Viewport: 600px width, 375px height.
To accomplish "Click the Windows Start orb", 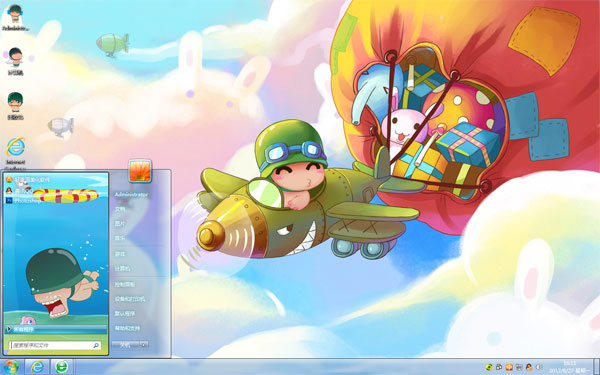I will (11, 367).
